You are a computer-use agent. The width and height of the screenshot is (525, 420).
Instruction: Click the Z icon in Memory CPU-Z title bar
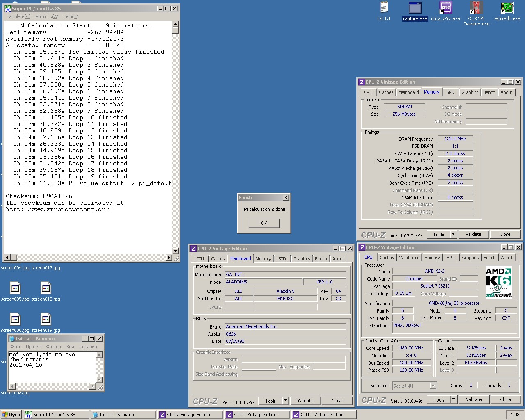(x=362, y=82)
